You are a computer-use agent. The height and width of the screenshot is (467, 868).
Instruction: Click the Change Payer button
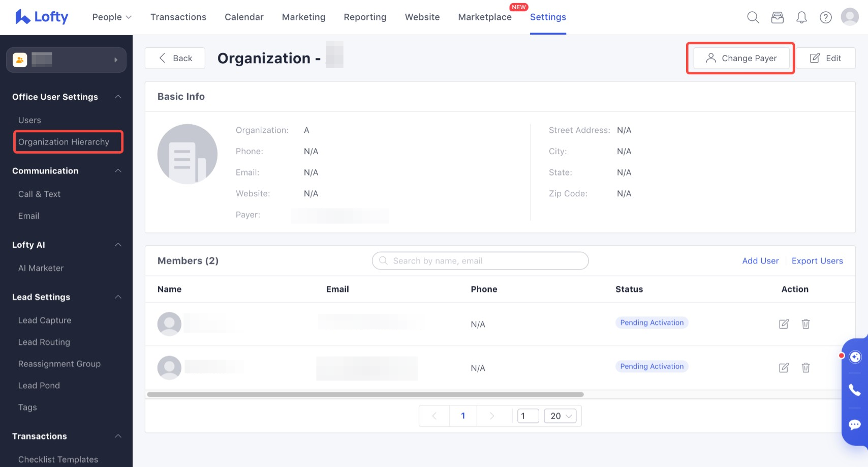point(741,58)
